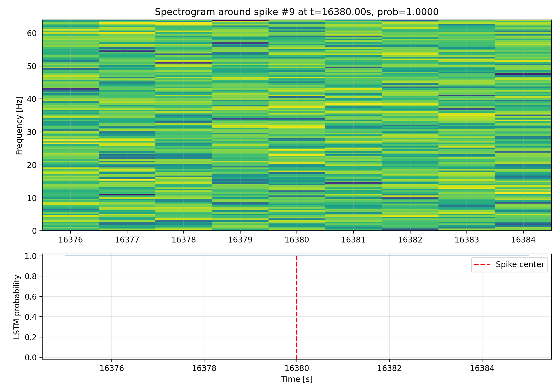Click the 16384 tick label under the spectrogram
Image resolution: width=560 pixels, height=392 pixels.
point(523,240)
